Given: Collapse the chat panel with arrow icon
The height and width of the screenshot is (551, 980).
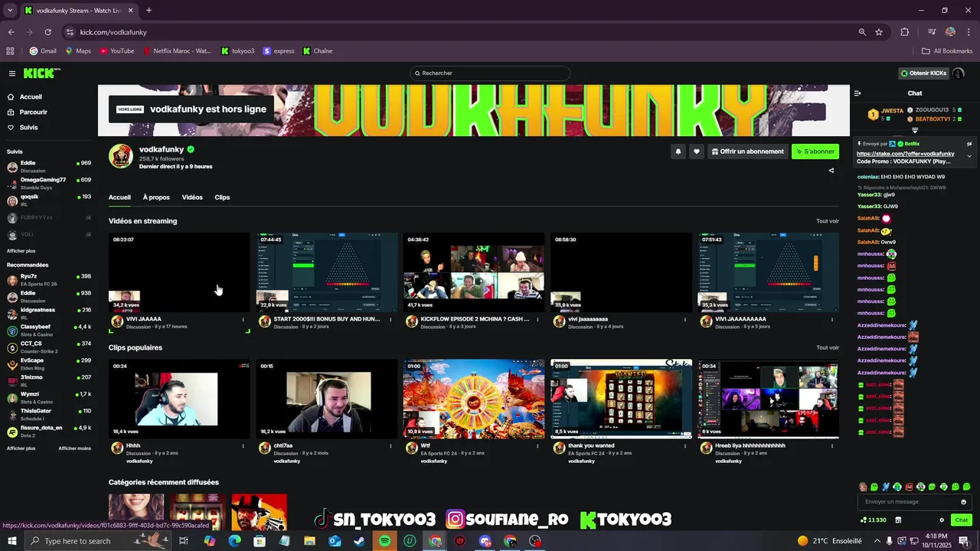Looking at the screenshot, I should click(x=857, y=93).
